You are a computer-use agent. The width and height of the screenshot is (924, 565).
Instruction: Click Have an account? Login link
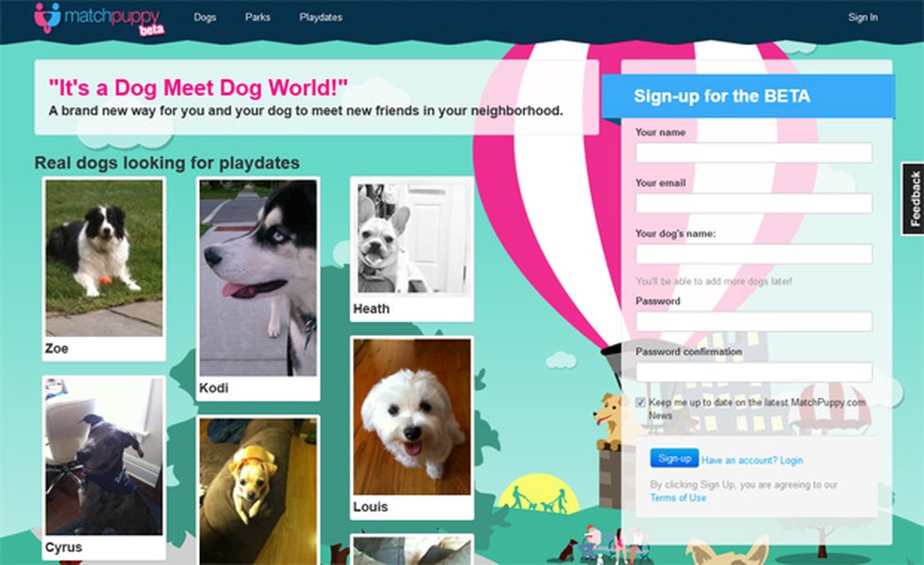pyautogui.click(x=752, y=460)
